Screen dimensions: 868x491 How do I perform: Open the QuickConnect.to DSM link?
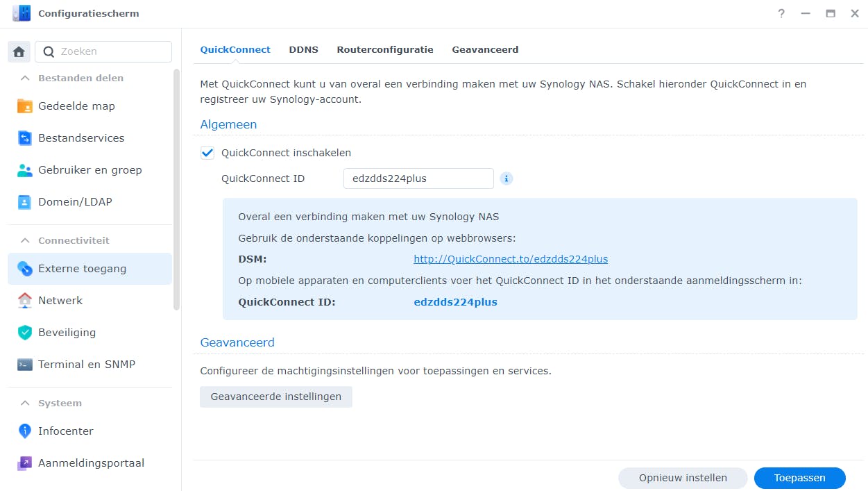click(511, 259)
